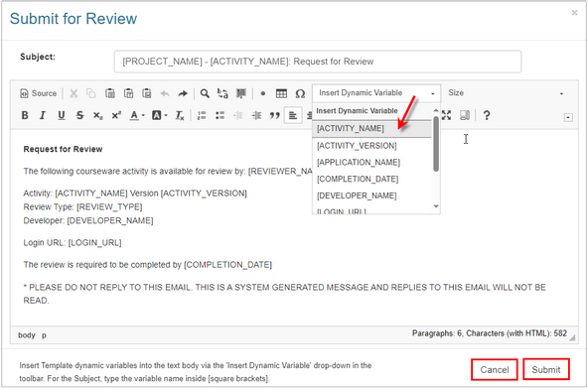
Task: Select [COMPLETION_DATE] from the variable list
Action: click(x=371, y=179)
